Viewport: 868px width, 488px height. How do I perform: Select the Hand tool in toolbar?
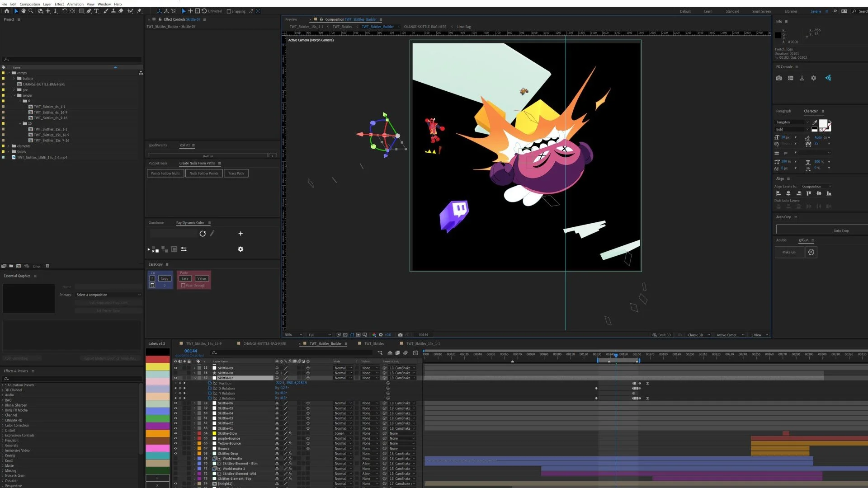coord(24,11)
